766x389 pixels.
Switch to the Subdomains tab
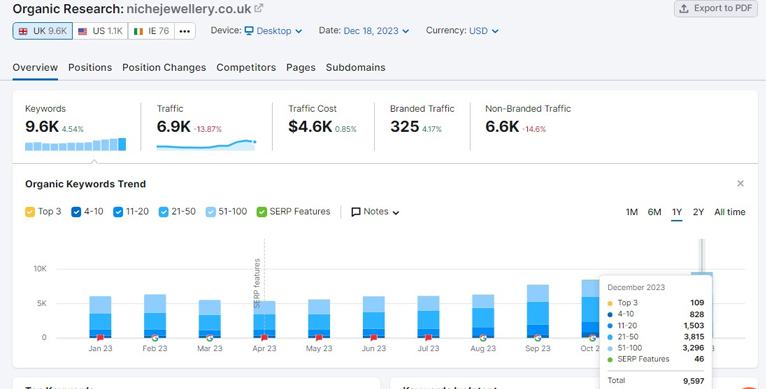click(356, 67)
